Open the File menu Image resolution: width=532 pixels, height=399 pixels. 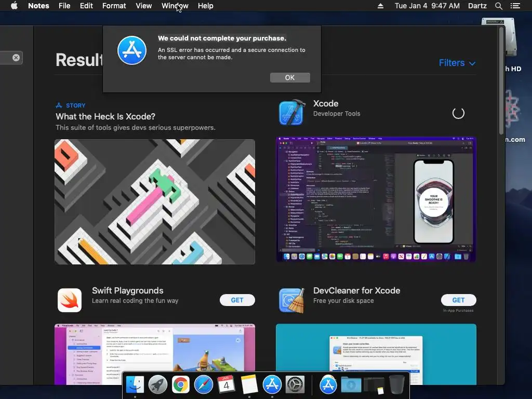tap(64, 6)
